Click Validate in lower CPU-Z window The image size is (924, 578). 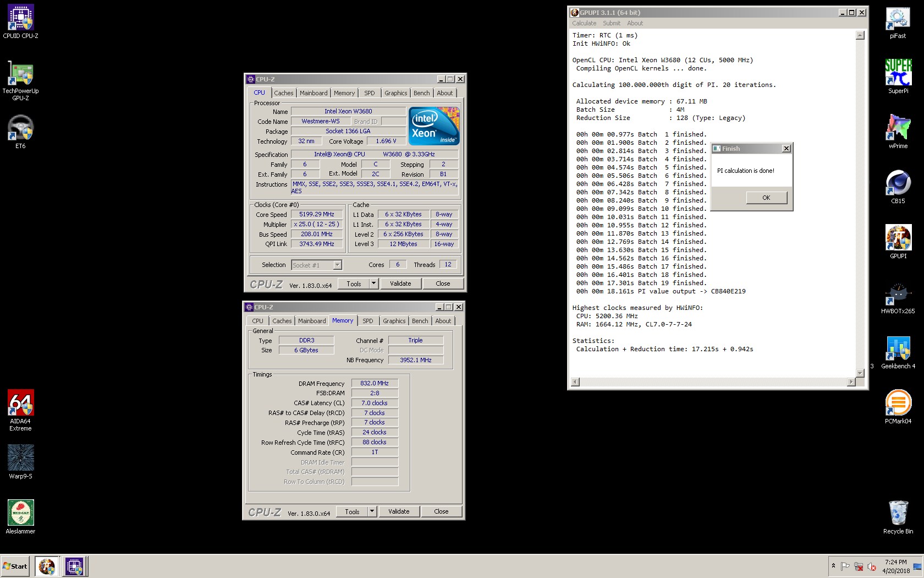click(399, 511)
